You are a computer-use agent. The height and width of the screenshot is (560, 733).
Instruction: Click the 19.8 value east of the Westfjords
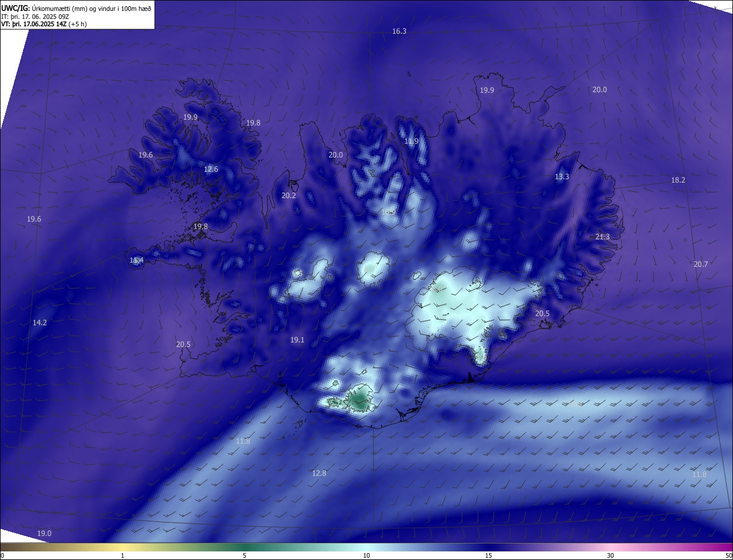pyautogui.click(x=253, y=123)
